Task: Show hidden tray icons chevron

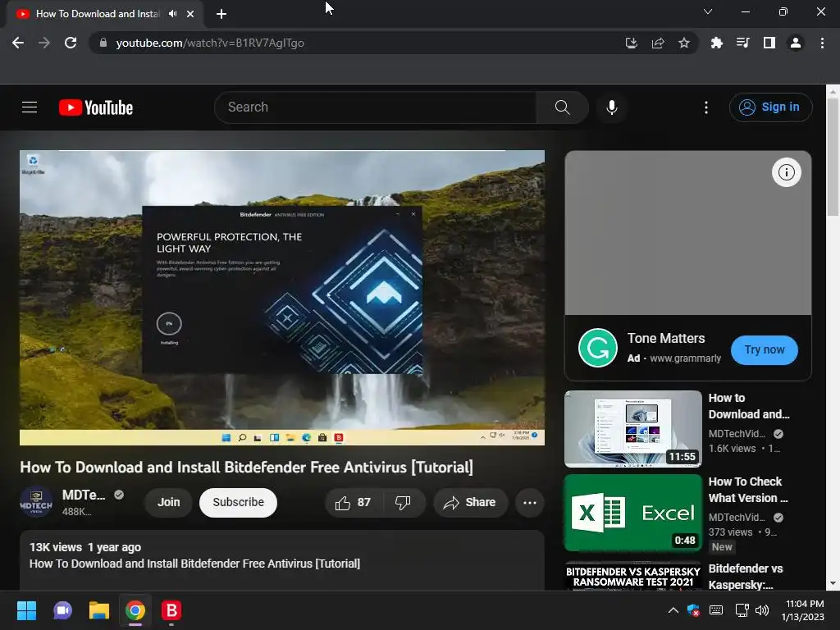Action: point(673,610)
